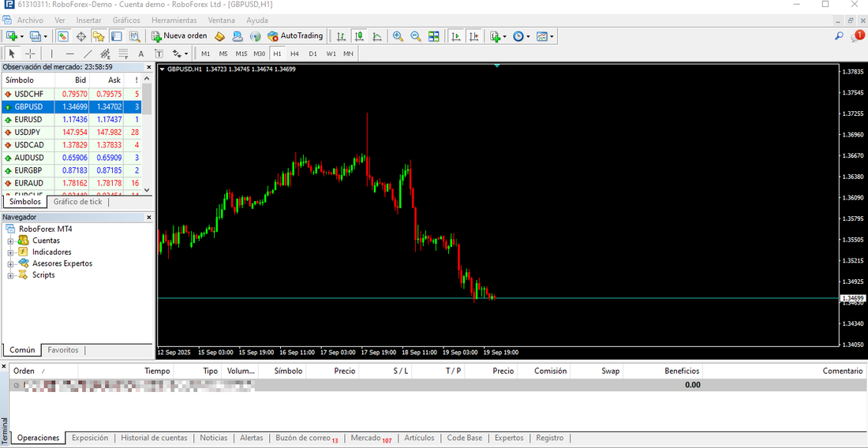This screenshot has height=448, width=868.
Task: Switch chart to bar chart icon
Action: 342,36
